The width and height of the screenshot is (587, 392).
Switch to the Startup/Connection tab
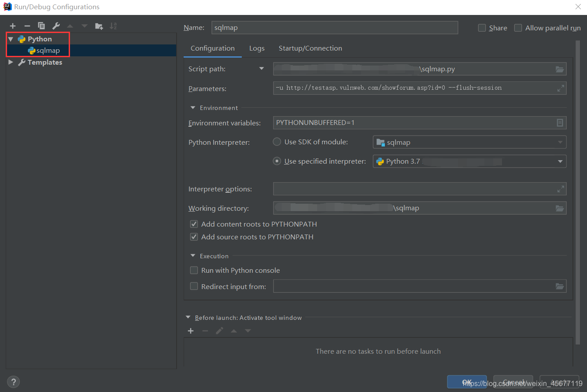310,48
